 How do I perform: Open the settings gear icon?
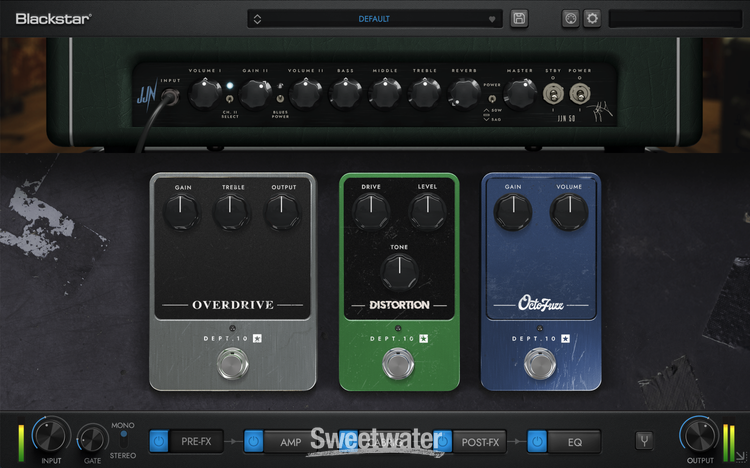[x=592, y=19]
